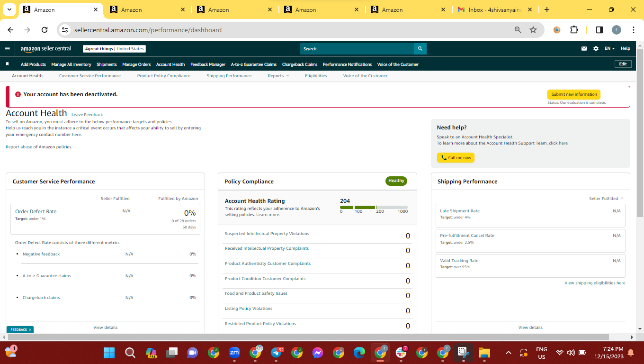This screenshot has width=644, height=364.
Task: Open the Seller Central messages envelope
Action: [x=584, y=49]
